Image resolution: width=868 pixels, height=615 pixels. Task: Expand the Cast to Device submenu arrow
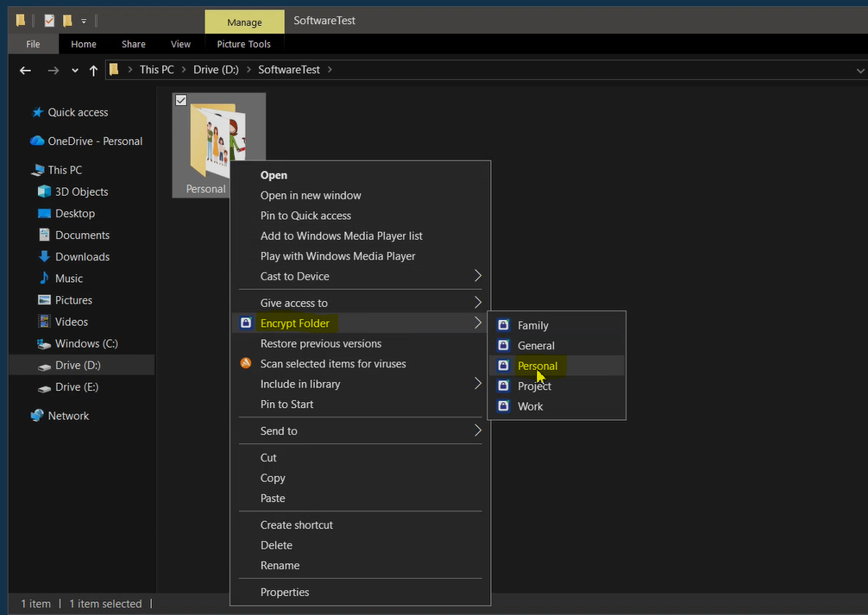pyautogui.click(x=477, y=277)
